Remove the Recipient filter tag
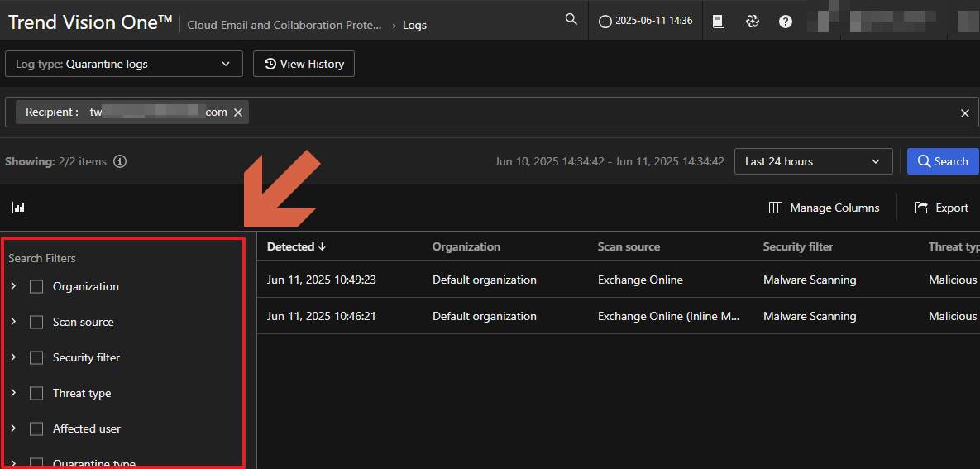This screenshot has height=469, width=980. point(238,112)
